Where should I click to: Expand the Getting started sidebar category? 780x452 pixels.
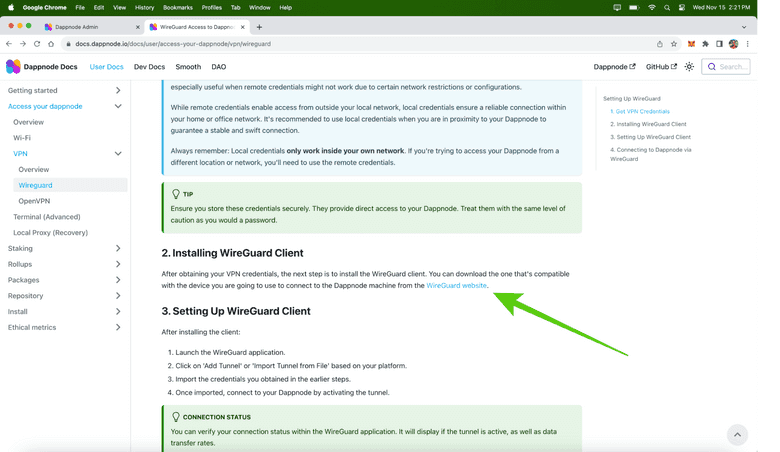click(118, 90)
